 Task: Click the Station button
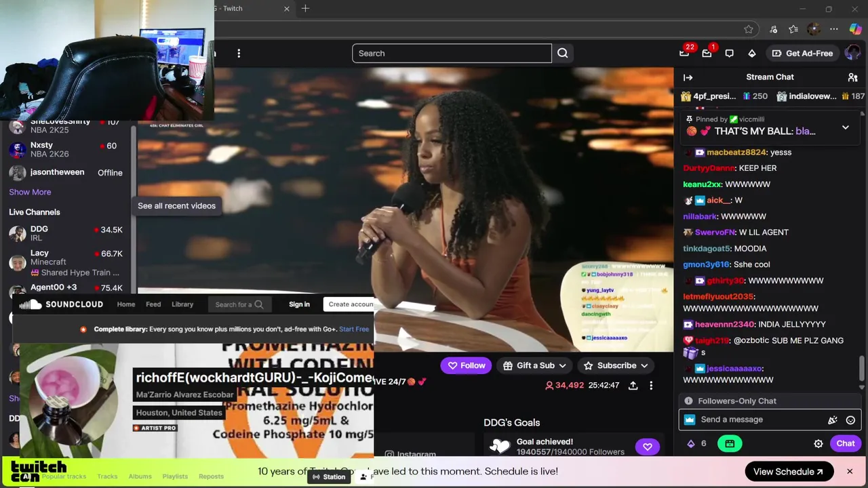[x=329, y=477]
